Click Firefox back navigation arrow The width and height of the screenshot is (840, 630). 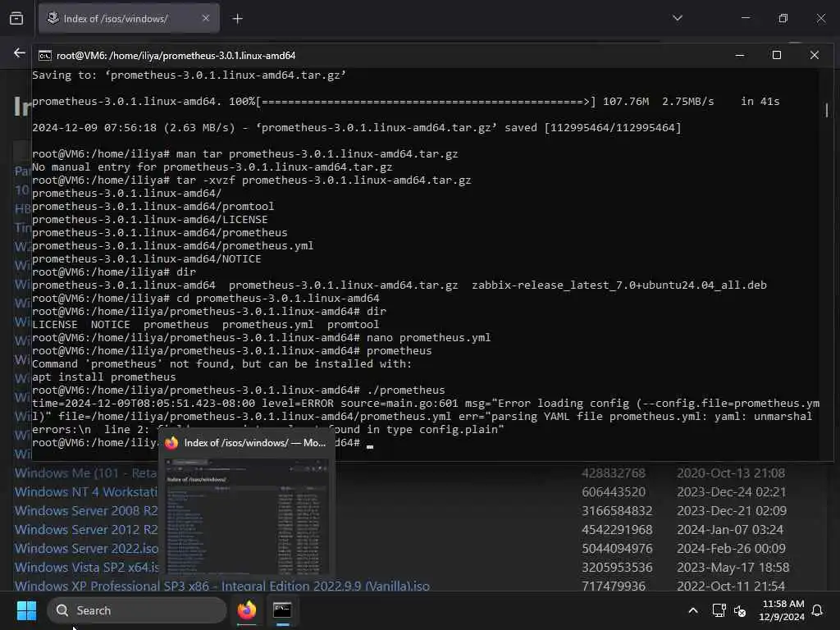pyautogui.click(x=20, y=52)
